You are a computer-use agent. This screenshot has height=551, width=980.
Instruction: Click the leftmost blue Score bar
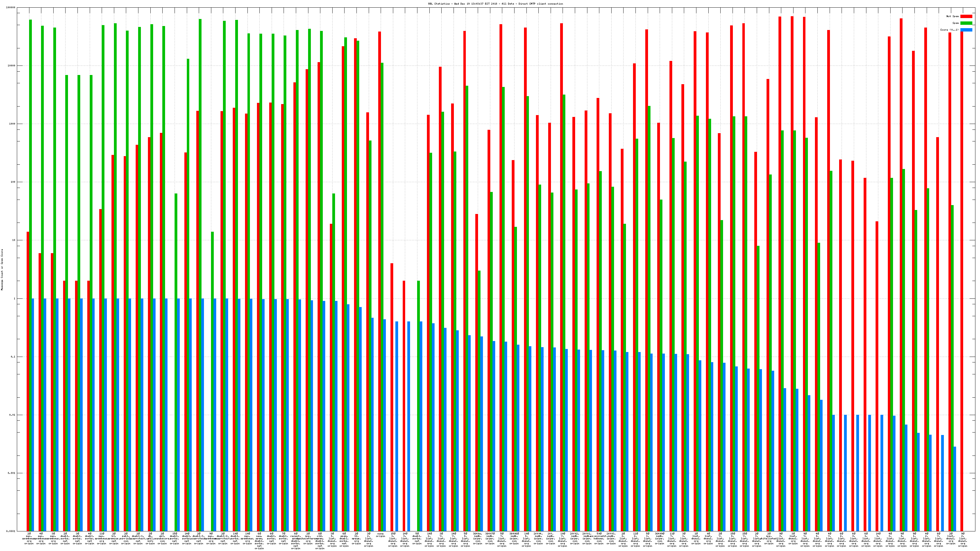33,414
